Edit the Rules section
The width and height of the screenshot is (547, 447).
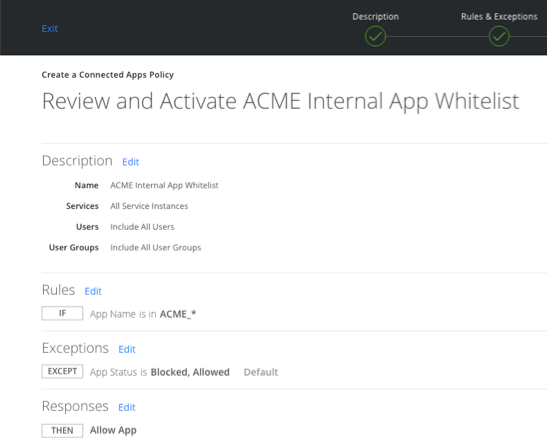[x=93, y=291]
